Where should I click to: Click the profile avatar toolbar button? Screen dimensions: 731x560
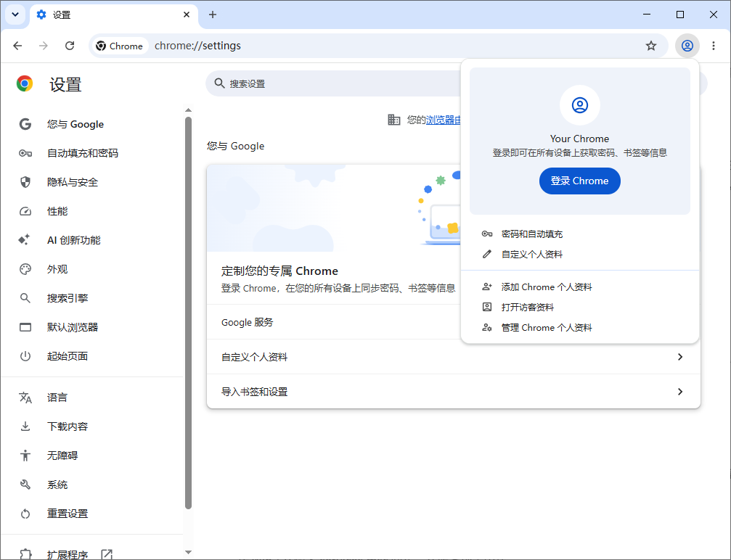click(x=687, y=46)
